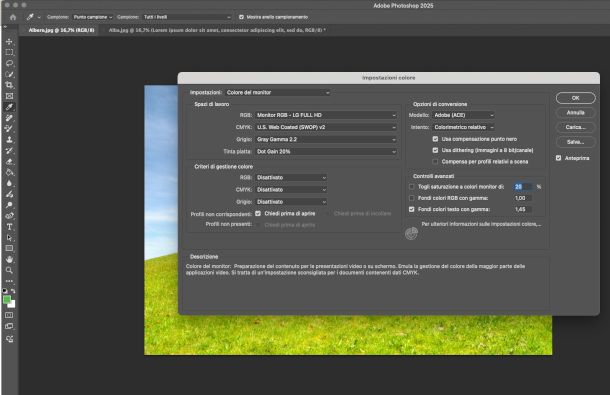Open the Tutti i livelli sample dropdown
The width and height of the screenshot is (610, 395).
tap(187, 17)
